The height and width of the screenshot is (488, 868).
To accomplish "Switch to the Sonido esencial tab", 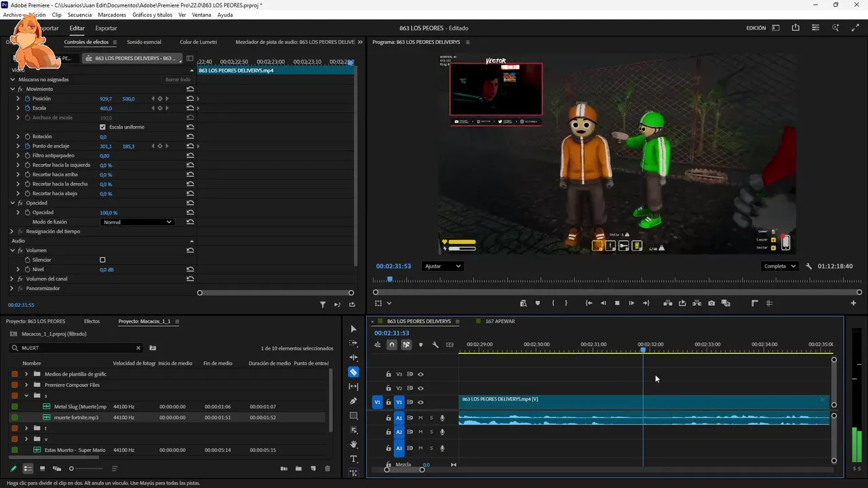I will coord(144,42).
